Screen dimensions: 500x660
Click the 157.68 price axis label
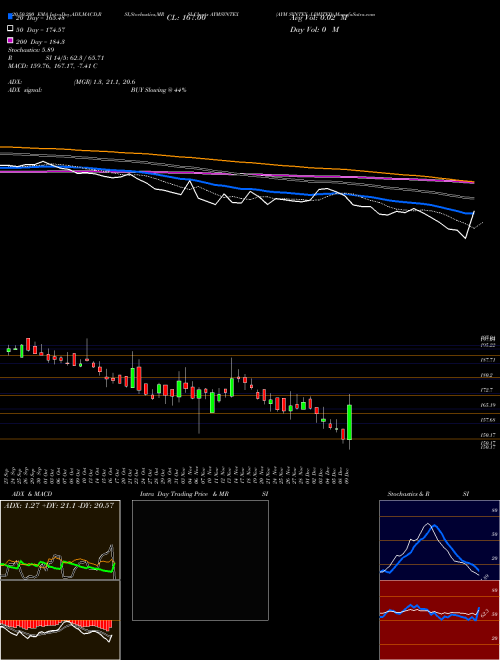(x=487, y=420)
